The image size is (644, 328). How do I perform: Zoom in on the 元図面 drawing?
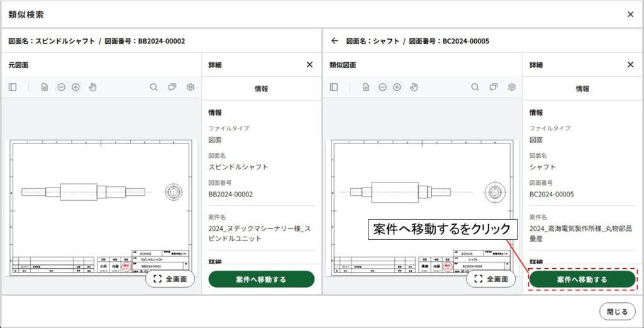[x=75, y=87]
